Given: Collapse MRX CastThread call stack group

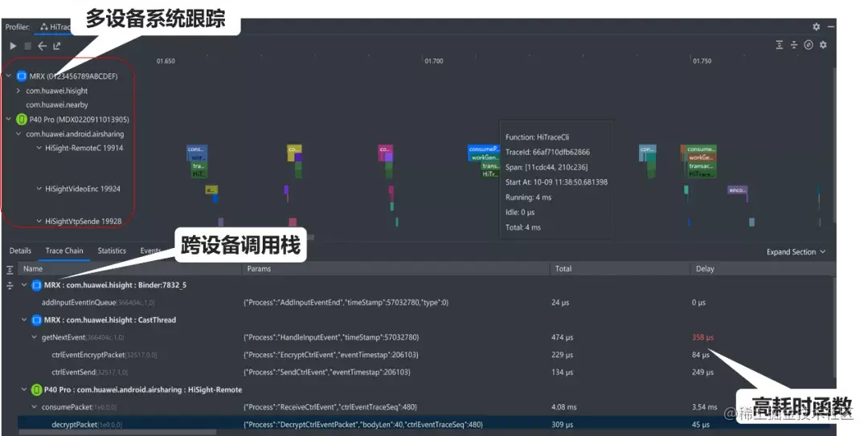Looking at the screenshot, I should click(x=24, y=320).
